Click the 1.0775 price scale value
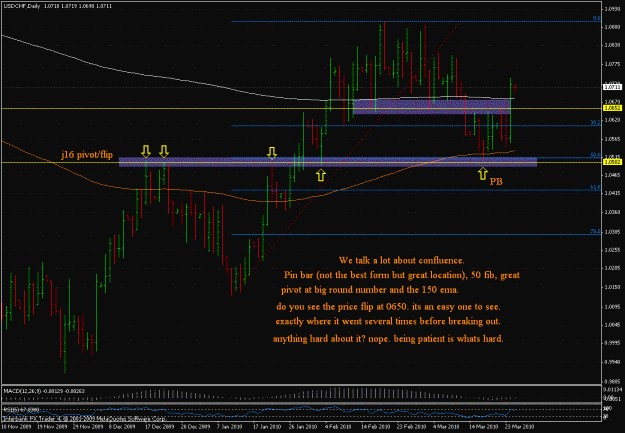This screenshot has height=433, width=625. (613, 64)
